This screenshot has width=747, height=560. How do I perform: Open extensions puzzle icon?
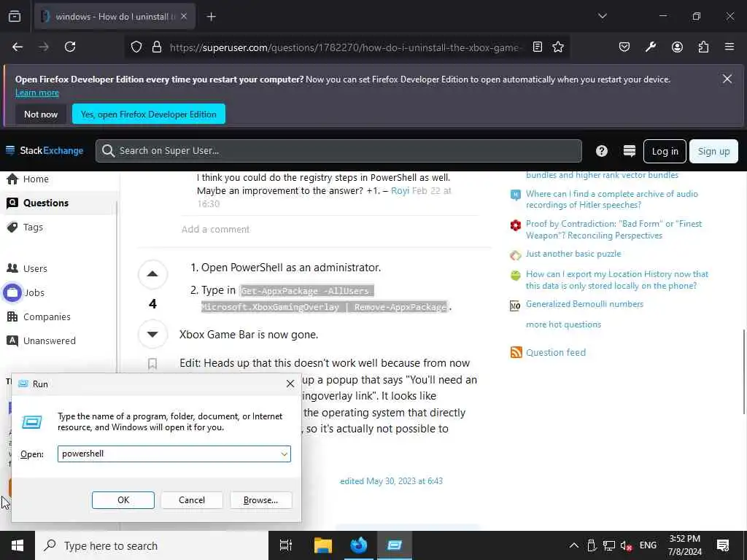click(703, 47)
